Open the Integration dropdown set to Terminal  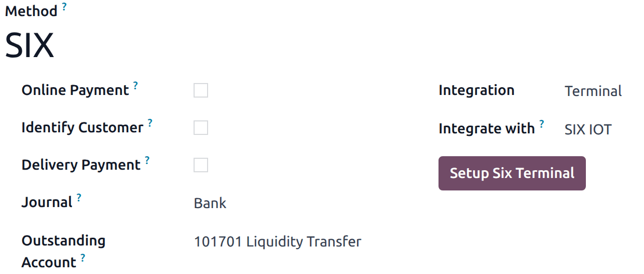tap(593, 91)
